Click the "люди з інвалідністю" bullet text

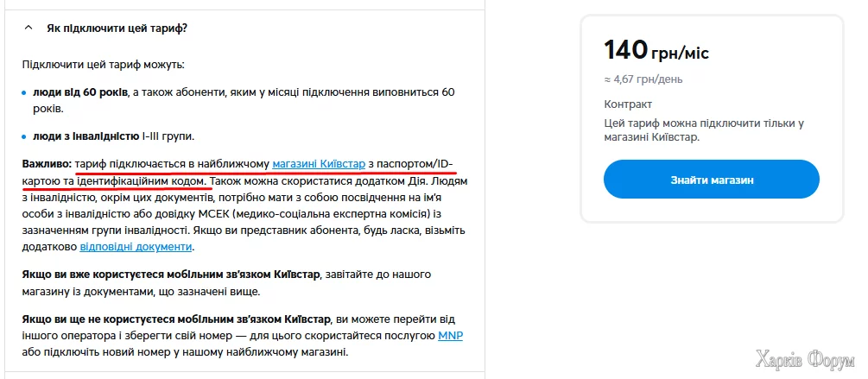(x=86, y=136)
